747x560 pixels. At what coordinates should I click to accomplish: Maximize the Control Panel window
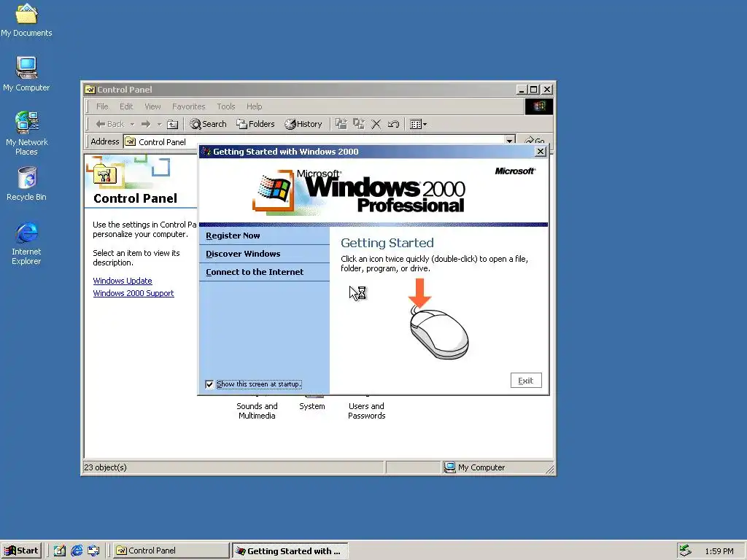tap(533, 90)
